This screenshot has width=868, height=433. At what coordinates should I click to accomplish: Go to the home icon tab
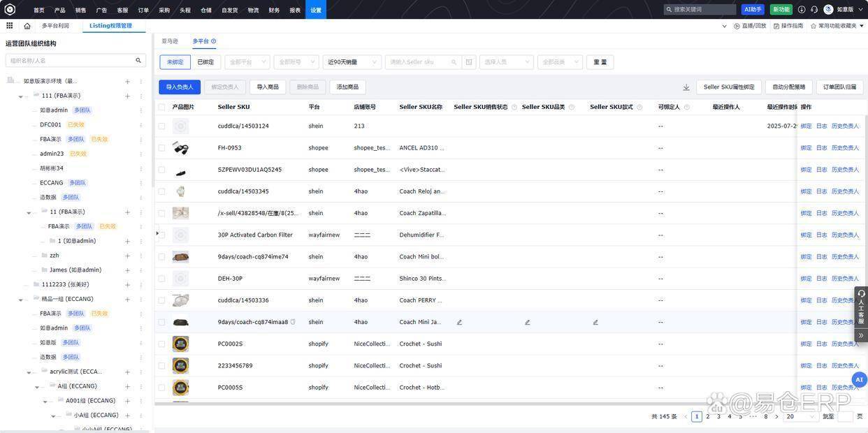[x=27, y=26]
